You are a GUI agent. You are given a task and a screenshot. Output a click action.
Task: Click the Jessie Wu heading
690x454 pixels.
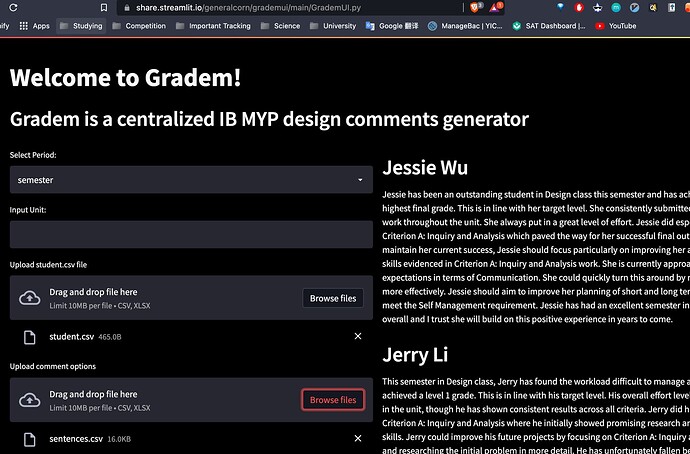pyautogui.click(x=425, y=168)
